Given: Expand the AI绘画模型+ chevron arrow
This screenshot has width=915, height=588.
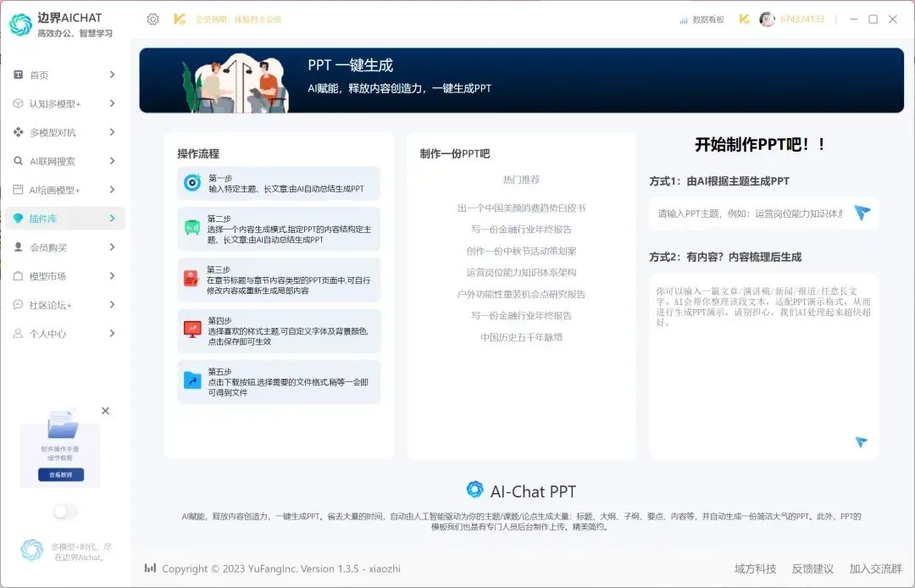Looking at the screenshot, I should [112, 190].
